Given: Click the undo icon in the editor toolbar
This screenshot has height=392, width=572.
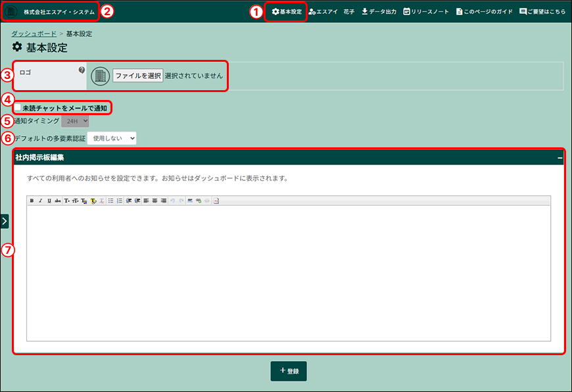Looking at the screenshot, I should pos(172,201).
